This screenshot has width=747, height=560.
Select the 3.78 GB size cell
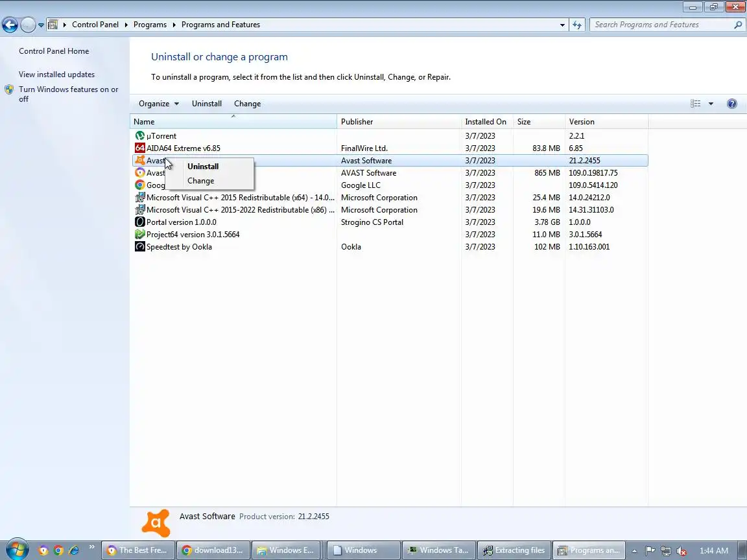pos(547,222)
